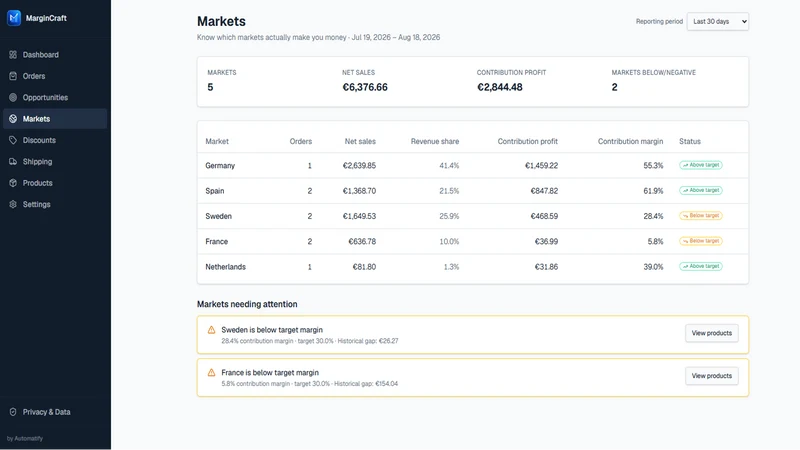Click the Shipping truck icon
This screenshot has height=450, width=800.
click(13, 162)
